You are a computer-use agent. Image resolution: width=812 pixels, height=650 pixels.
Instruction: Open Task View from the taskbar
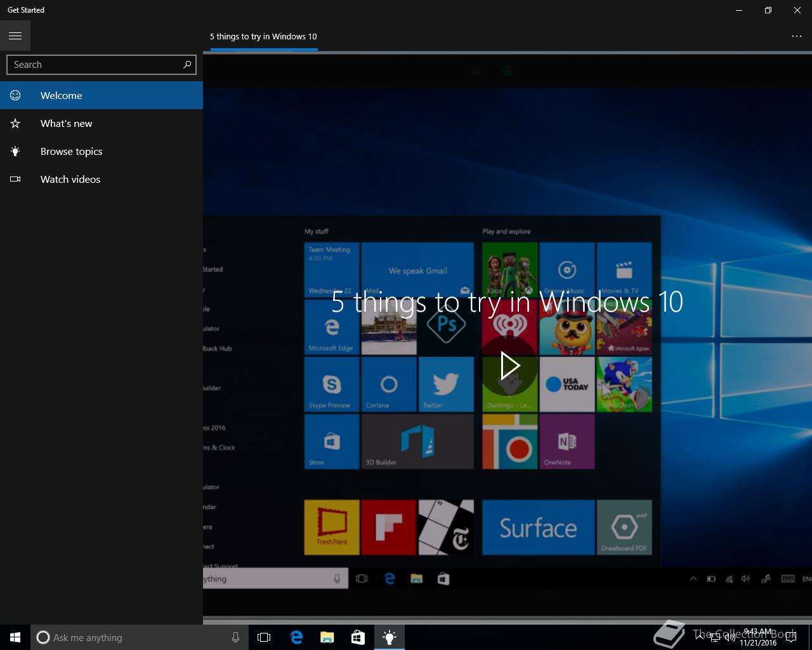264,637
